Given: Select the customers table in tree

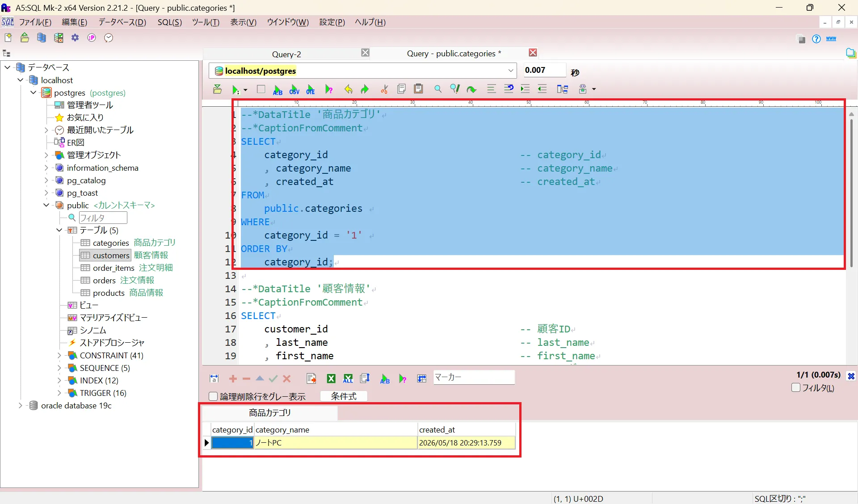Looking at the screenshot, I should pyautogui.click(x=111, y=255).
